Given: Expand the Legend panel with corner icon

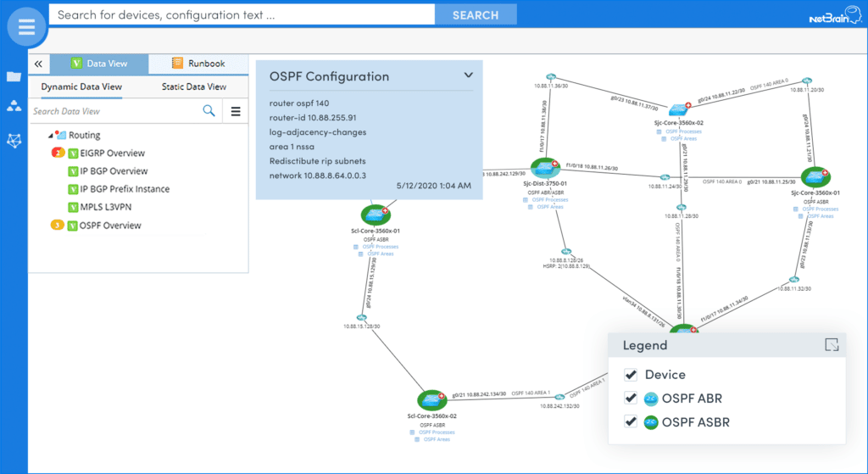Looking at the screenshot, I should tap(832, 345).
